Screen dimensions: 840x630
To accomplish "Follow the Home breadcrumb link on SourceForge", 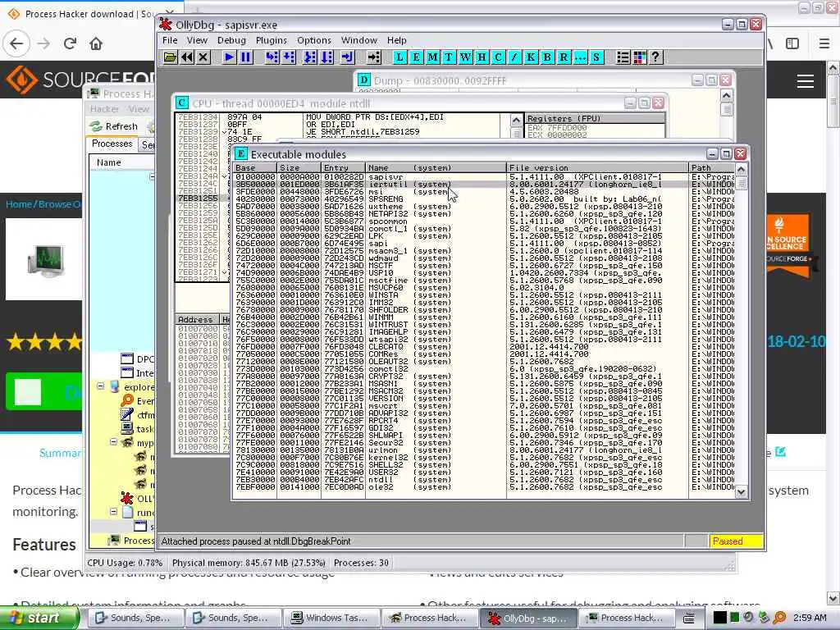I will 19,204.
